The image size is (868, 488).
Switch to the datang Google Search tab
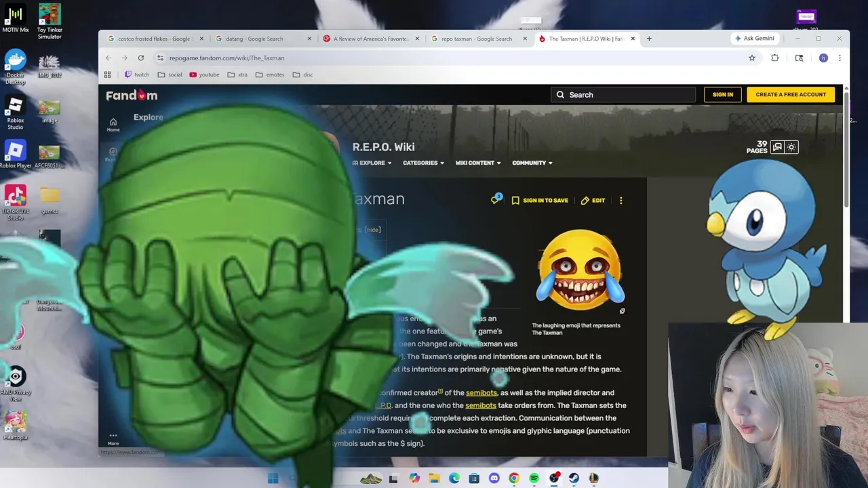coord(258,39)
